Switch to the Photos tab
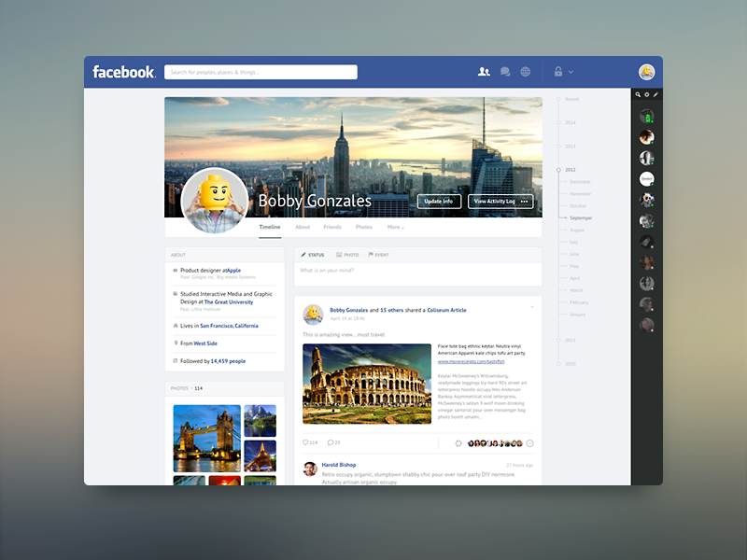747x560 pixels. [364, 227]
